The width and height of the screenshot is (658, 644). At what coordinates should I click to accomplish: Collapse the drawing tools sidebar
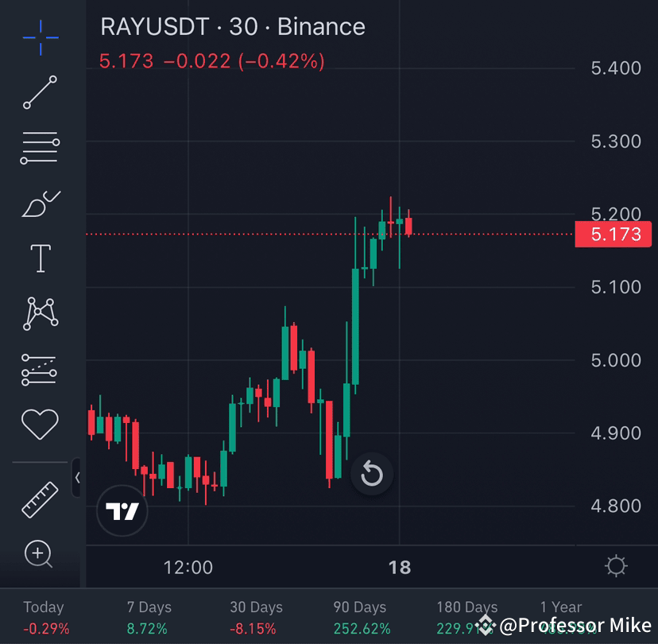(78, 479)
